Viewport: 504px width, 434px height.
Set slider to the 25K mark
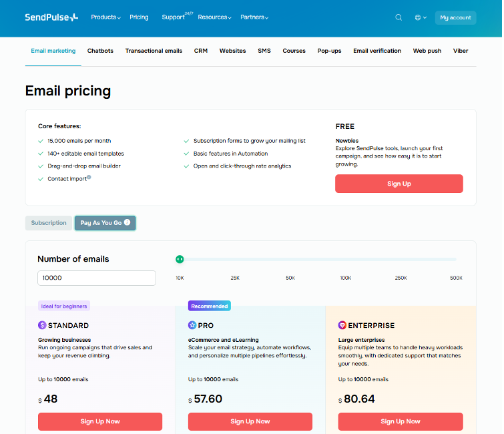coord(235,278)
